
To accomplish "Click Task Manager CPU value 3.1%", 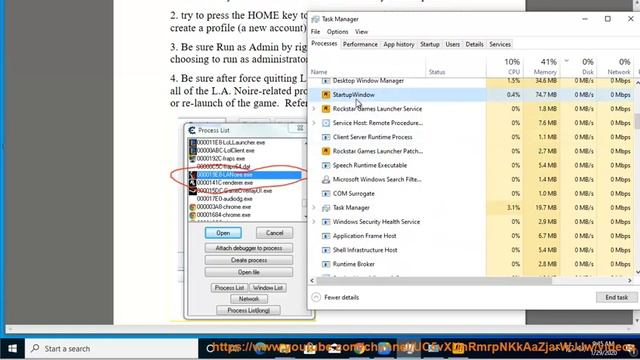I will [x=513, y=208].
